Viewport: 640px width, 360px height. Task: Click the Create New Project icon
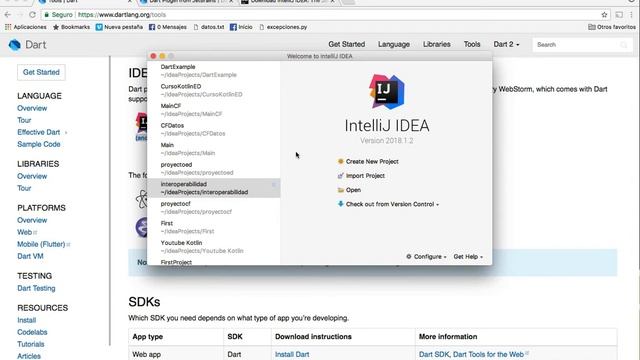[341, 161]
